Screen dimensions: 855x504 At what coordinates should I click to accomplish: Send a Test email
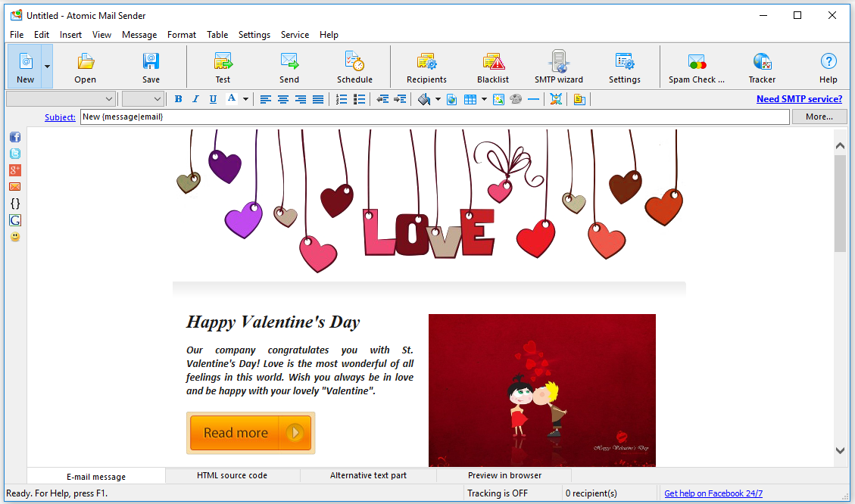(x=223, y=67)
